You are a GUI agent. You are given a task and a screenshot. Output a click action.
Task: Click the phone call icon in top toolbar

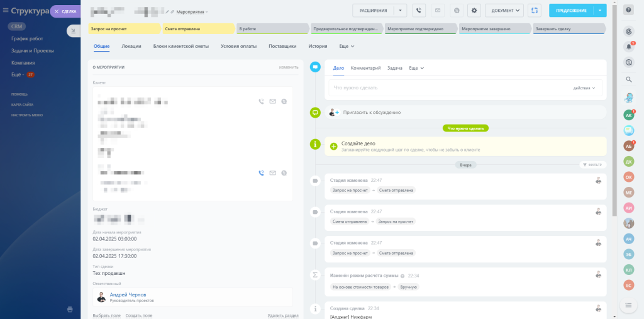pos(419,10)
